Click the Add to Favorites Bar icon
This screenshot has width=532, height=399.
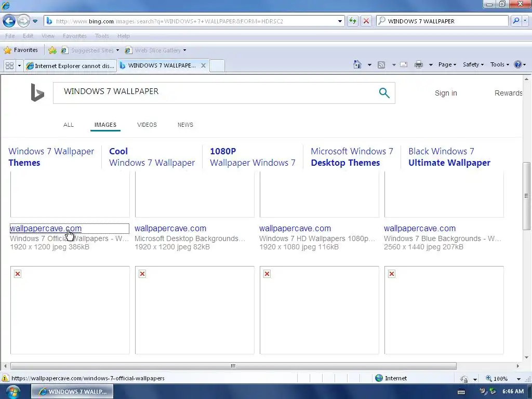click(x=52, y=50)
